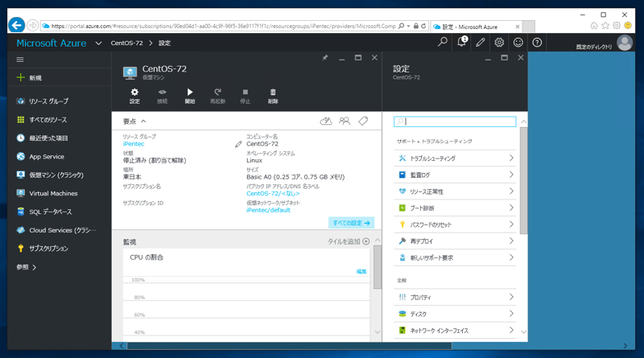Select the 設定 - Microsoft Azure browser tab
This screenshot has height=358, width=644.
pyautogui.click(x=477, y=27)
